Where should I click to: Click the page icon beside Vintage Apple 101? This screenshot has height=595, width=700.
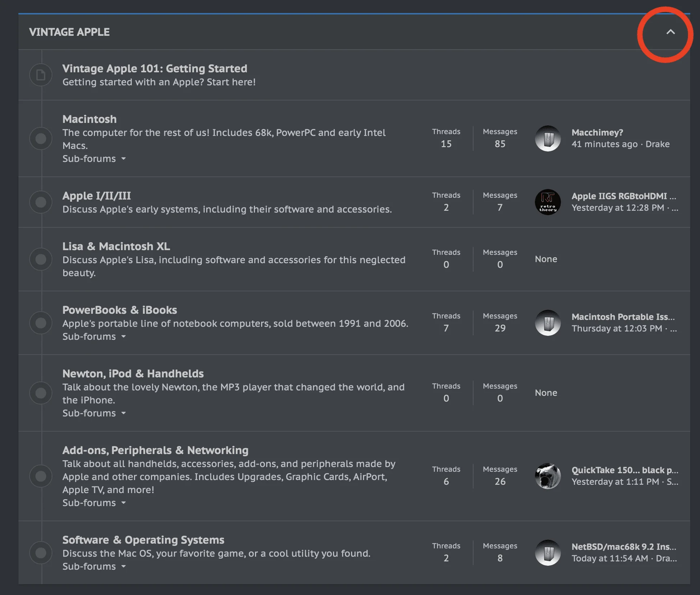(41, 75)
